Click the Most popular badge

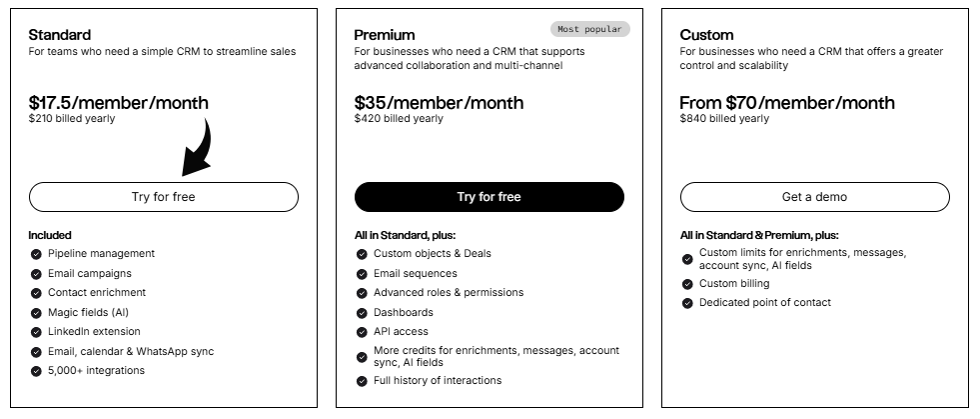click(x=589, y=30)
